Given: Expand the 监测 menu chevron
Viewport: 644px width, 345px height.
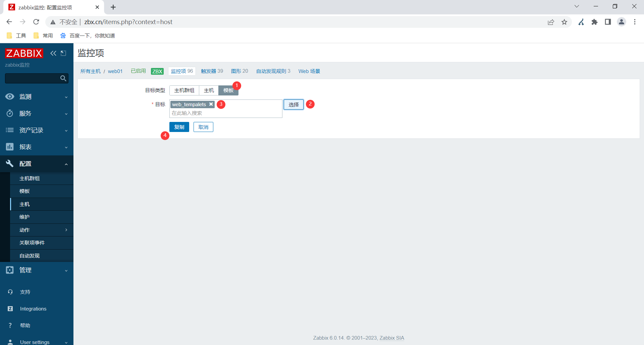Looking at the screenshot, I should point(66,97).
